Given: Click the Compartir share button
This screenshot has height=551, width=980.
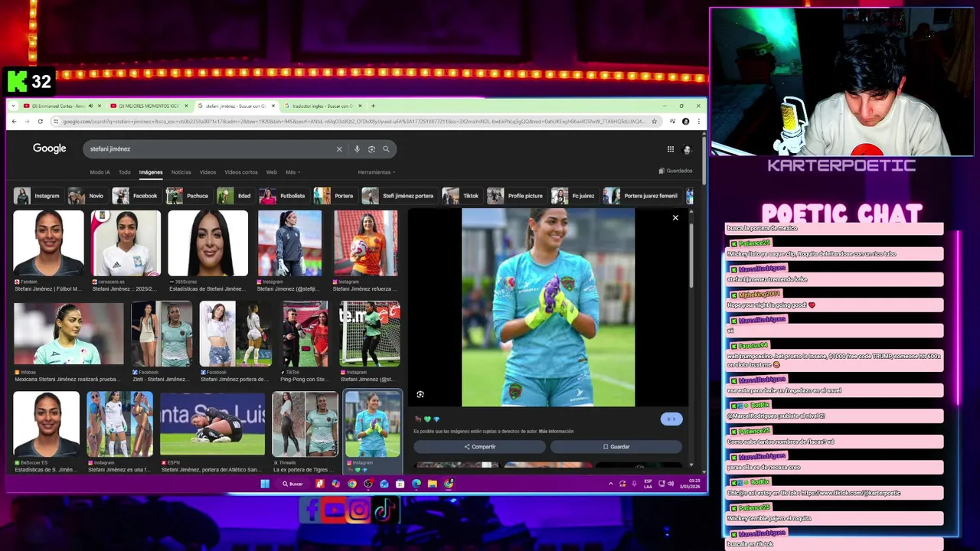Looking at the screenshot, I should coord(479,446).
